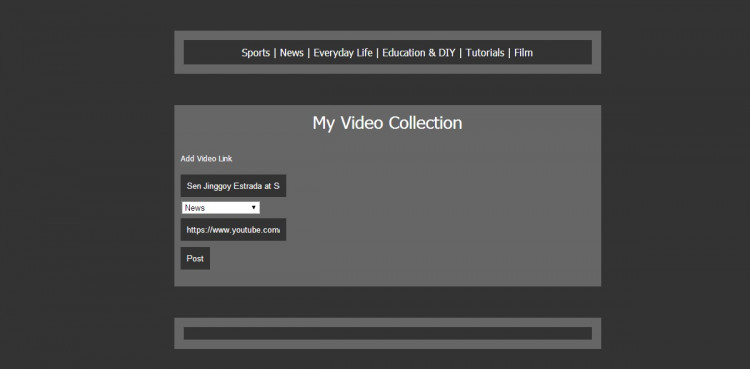Select the Education & DIY link
This screenshot has width=750, height=369.
click(x=419, y=53)
